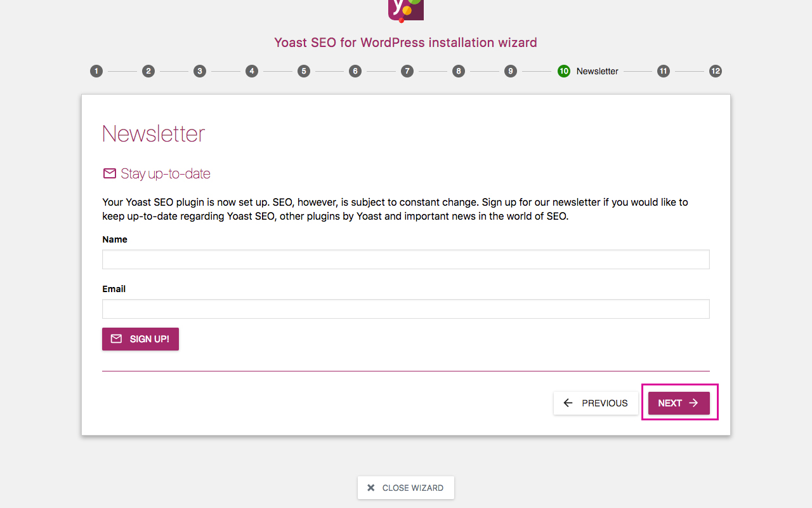The width and height of the screenshot is (812, 508).
Task: Go to wizard step 8
Action: coord(459,71)
